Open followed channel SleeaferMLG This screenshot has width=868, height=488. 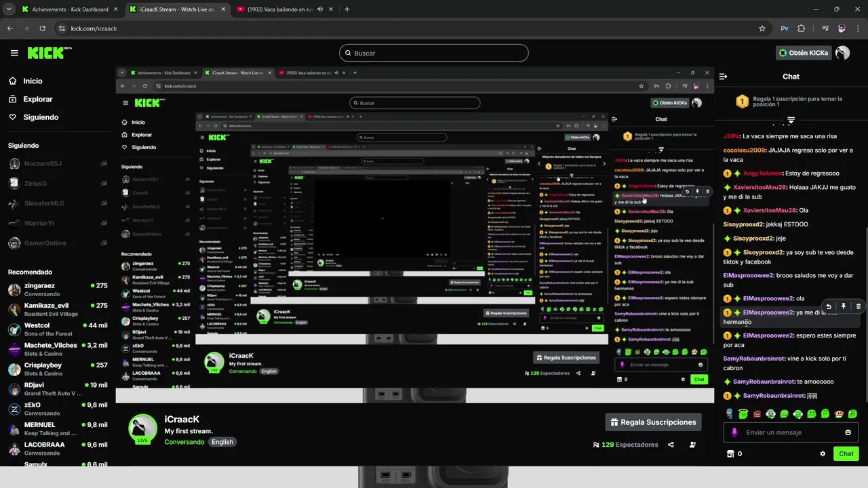(x=58, y=203)
